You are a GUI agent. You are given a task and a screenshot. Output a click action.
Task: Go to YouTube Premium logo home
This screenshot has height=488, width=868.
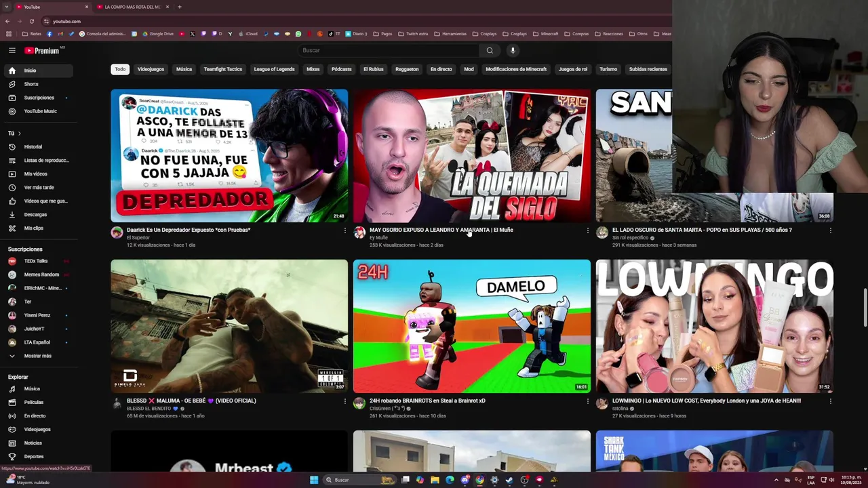click(x=42, y=50)
